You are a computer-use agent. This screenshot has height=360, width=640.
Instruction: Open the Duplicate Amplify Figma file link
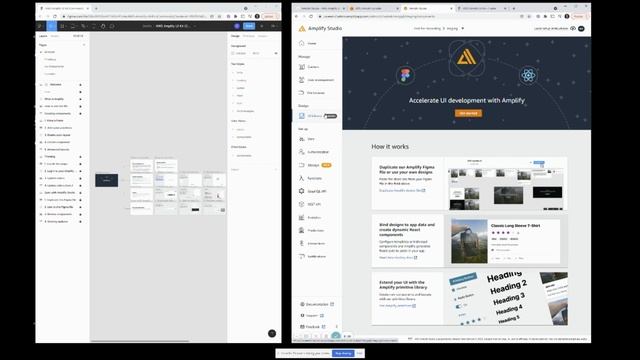[x=402, y=191]
